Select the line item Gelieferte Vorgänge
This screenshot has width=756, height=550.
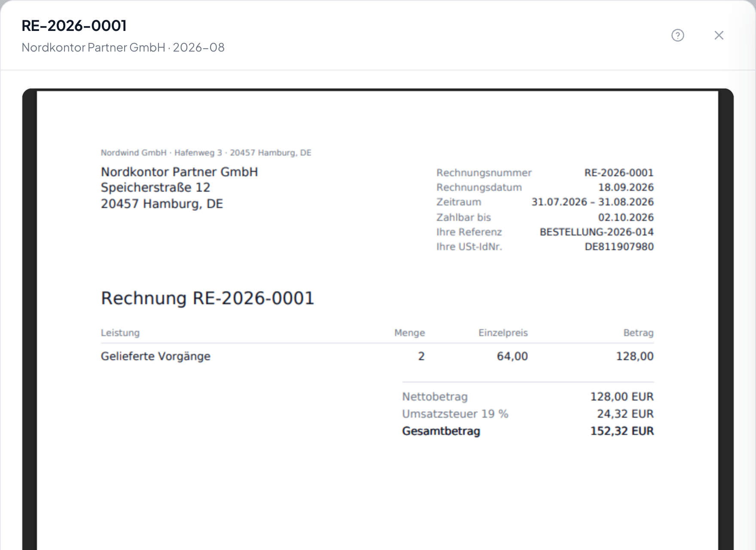pyautogui.click(x=155, y=356)
